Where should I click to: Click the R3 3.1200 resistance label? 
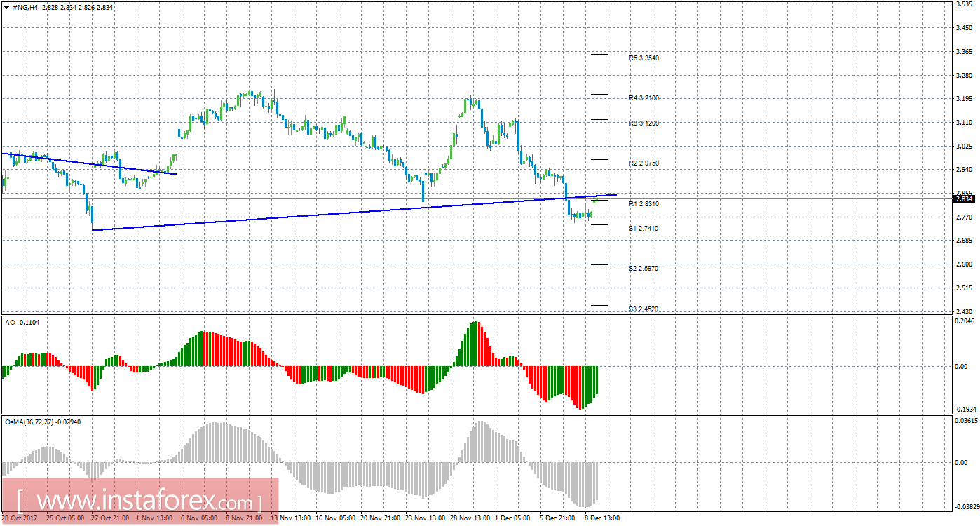point(644,123)
